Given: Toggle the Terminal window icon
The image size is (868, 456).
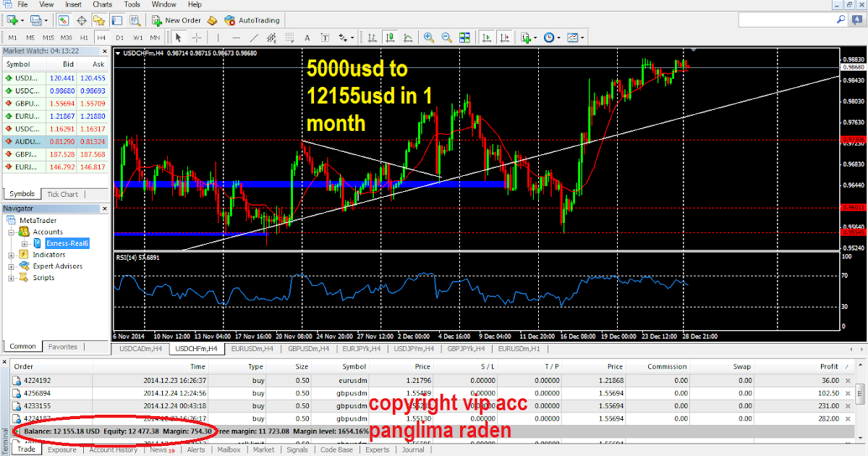Looking at the screenshot, I should (x=117, y=20).
